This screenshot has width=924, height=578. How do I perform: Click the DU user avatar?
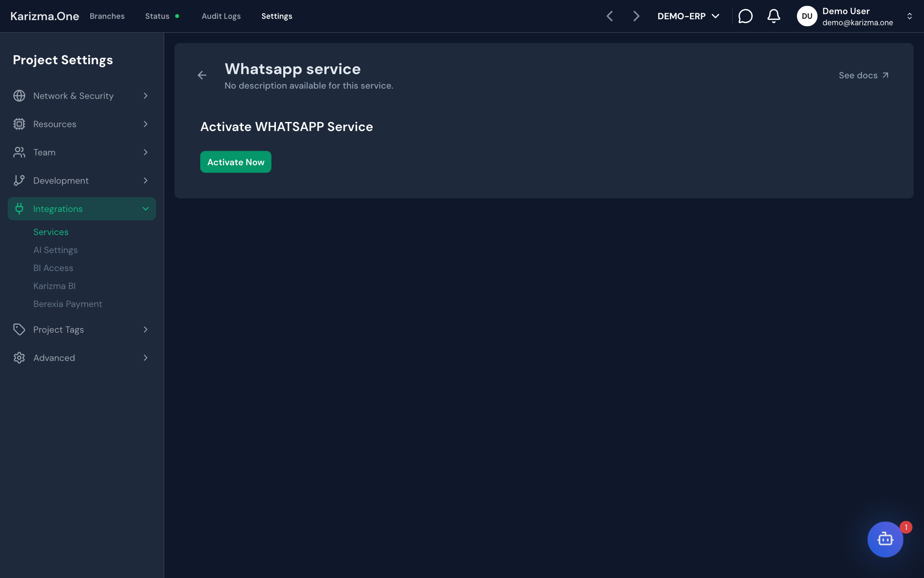coord(807,16)
